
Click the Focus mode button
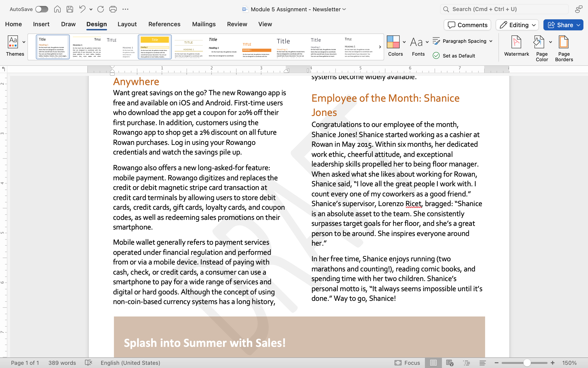[407, 363]
